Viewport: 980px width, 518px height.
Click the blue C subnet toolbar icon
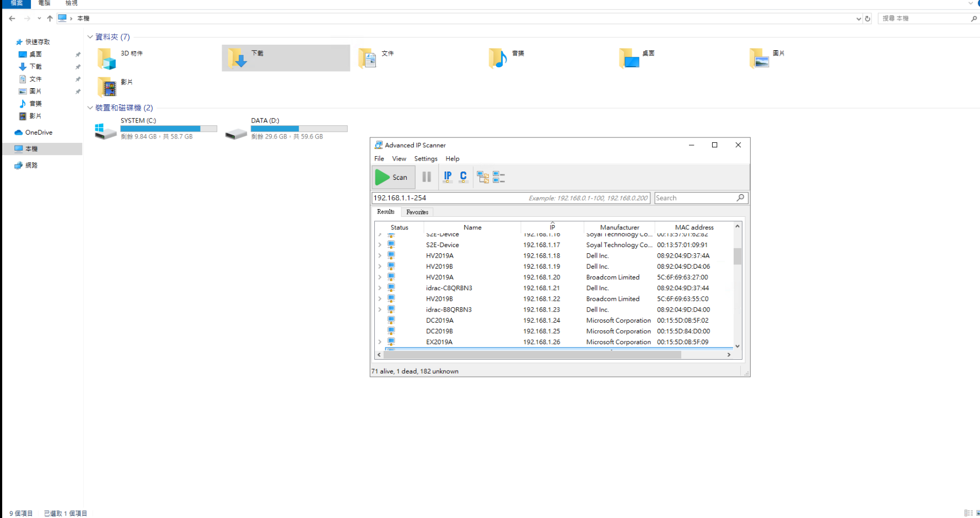click(463, 177)
